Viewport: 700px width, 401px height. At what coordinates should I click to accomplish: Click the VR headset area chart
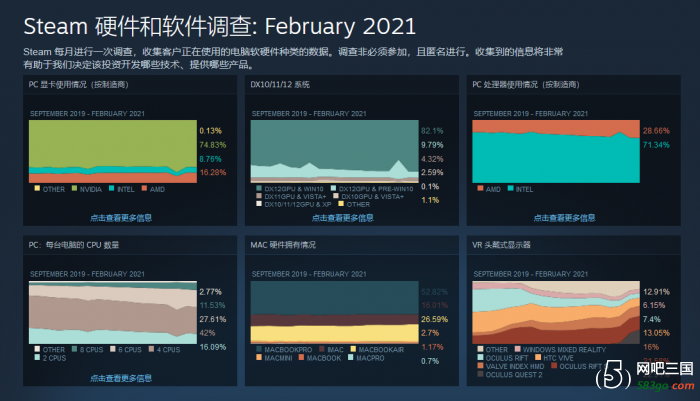coord(556,312)
